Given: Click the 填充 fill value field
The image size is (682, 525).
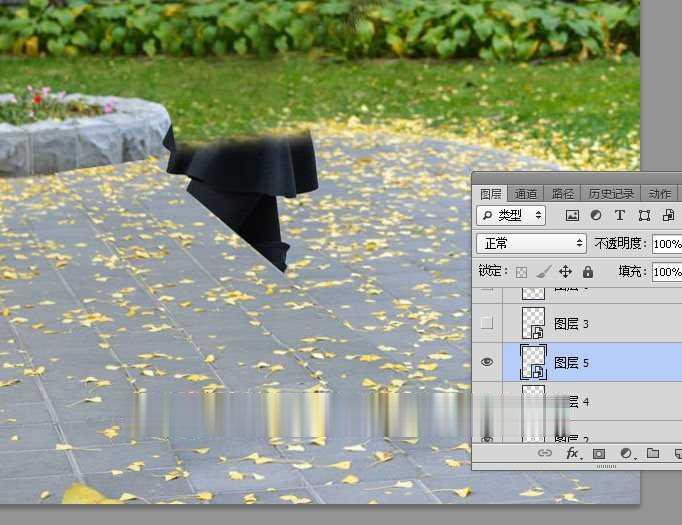Looking at the screenshot, I should click(667, 272).
